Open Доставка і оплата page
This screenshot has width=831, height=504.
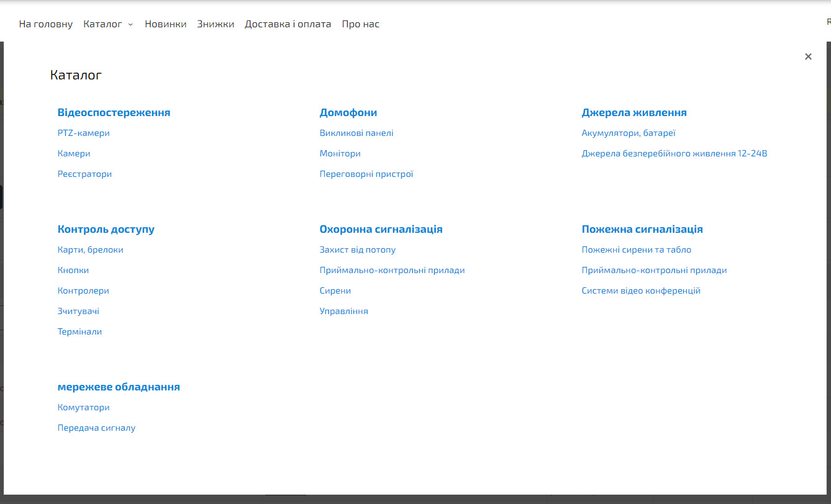pos(288,24)
